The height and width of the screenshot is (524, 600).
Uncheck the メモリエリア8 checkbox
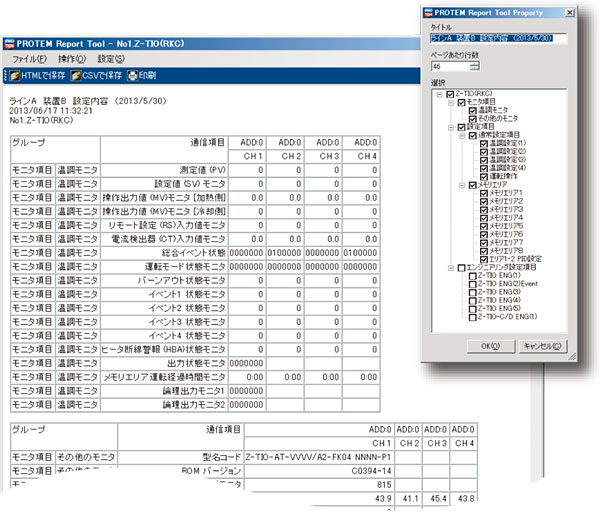[x=484, y=251]
